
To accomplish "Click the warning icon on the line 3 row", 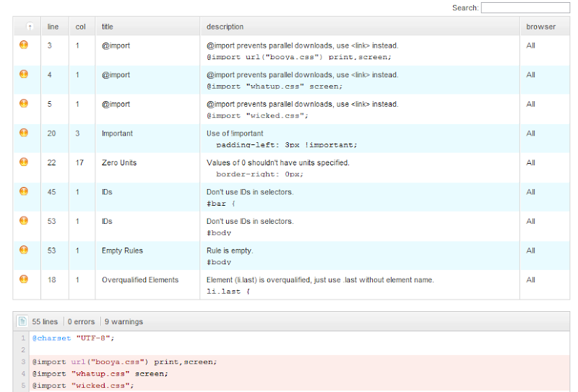I will [x=24, y=45].
